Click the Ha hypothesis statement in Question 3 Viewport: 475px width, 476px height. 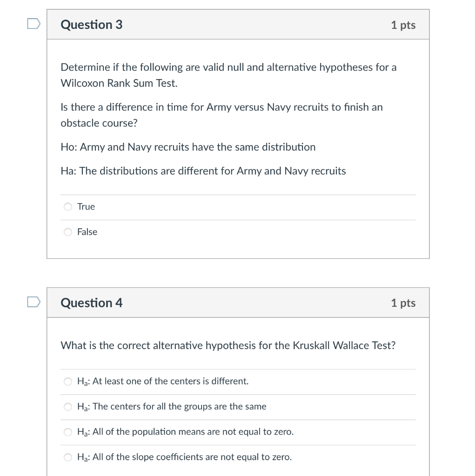click(203, 171)
